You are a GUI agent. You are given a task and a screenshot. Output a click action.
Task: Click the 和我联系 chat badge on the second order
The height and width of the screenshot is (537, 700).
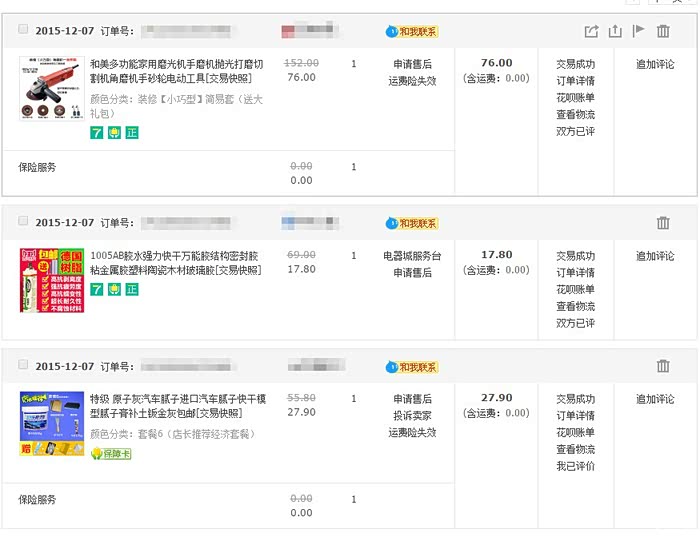(x=412, y=223)
